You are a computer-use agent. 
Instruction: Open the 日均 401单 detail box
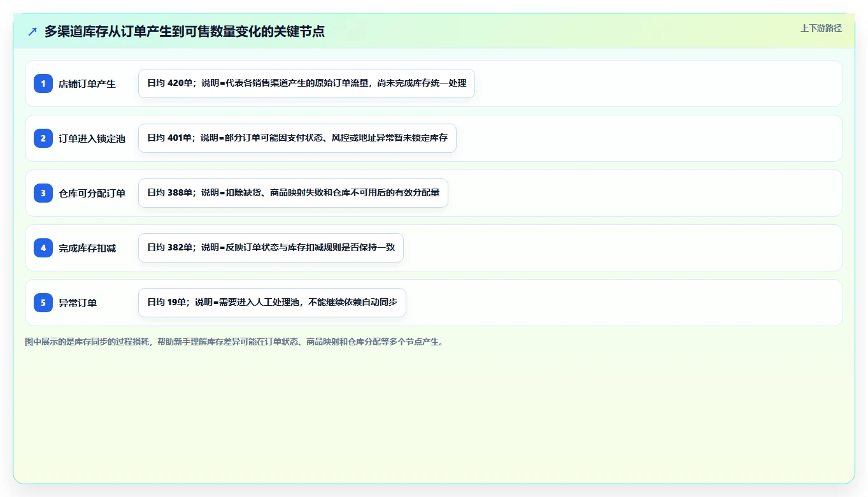tap(297, 138)
